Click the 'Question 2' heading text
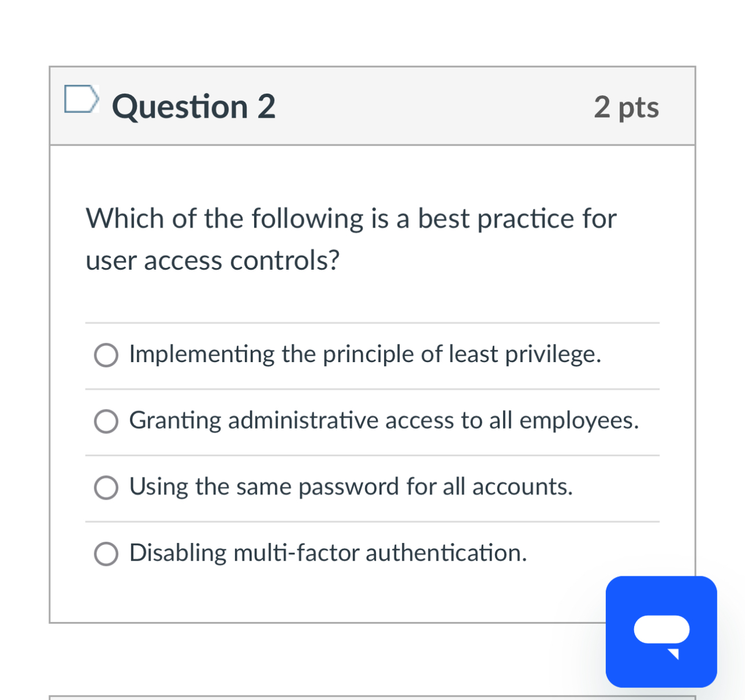745x700 pixels. (195, 106)
